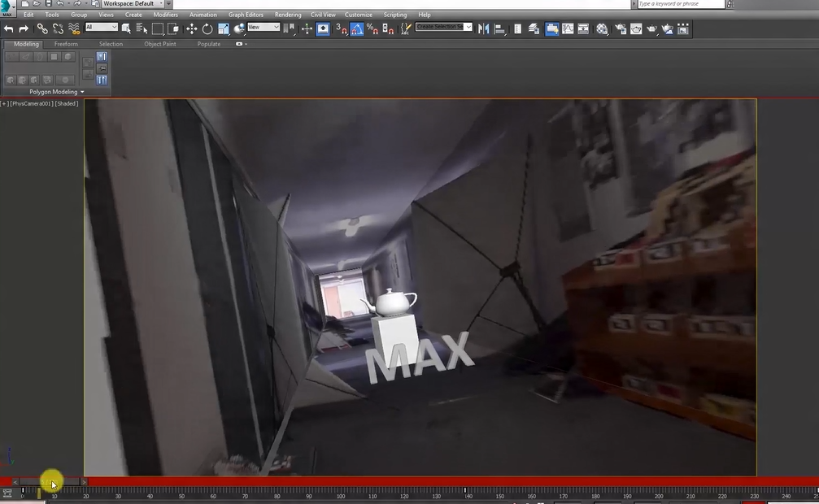Toggle the Percent Snap button
819x504 pixels.
[x=372, y=28]
